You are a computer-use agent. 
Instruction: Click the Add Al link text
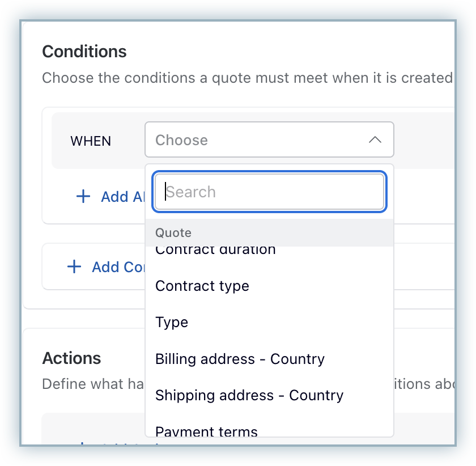pyautogui.click(x=122, y=197)
